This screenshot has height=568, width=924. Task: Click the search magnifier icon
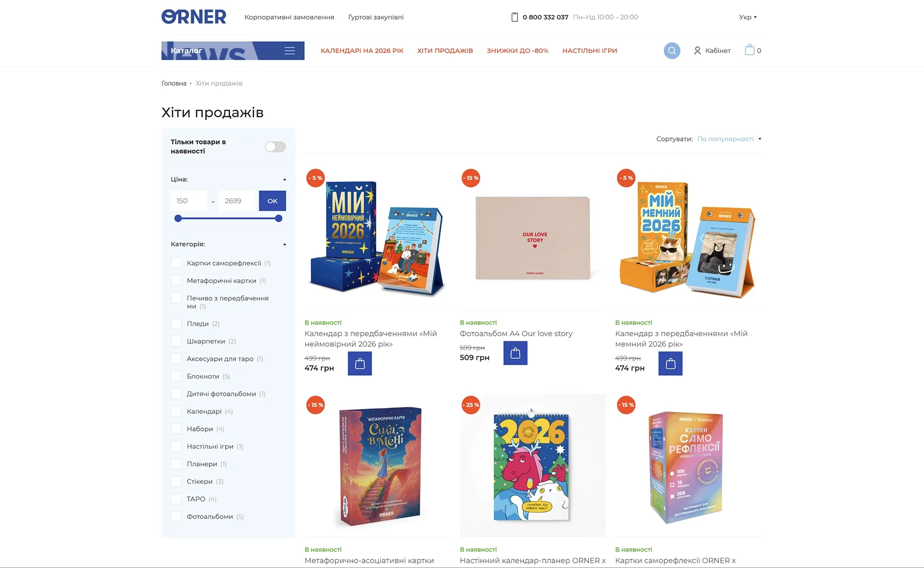(672, 50)
